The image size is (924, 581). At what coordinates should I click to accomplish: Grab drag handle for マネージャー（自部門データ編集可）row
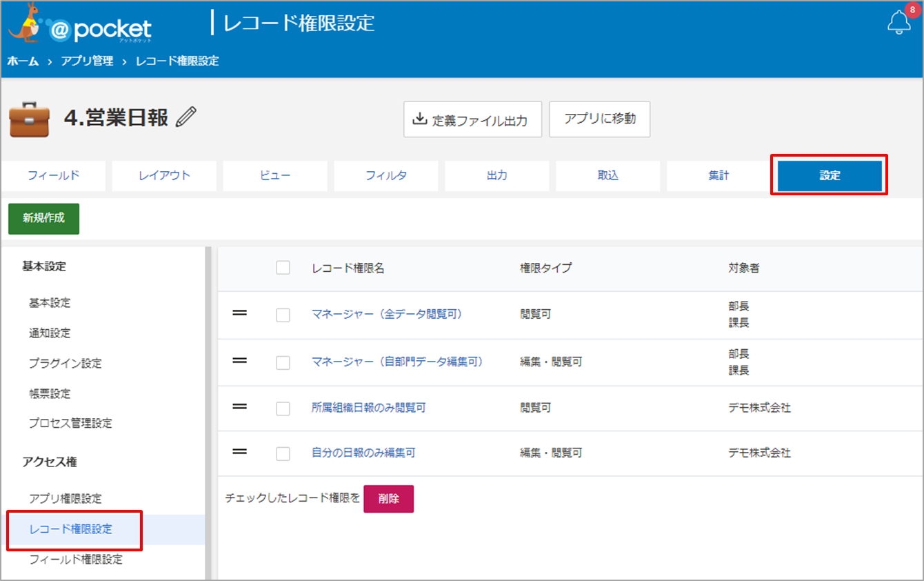pos(239,360)
